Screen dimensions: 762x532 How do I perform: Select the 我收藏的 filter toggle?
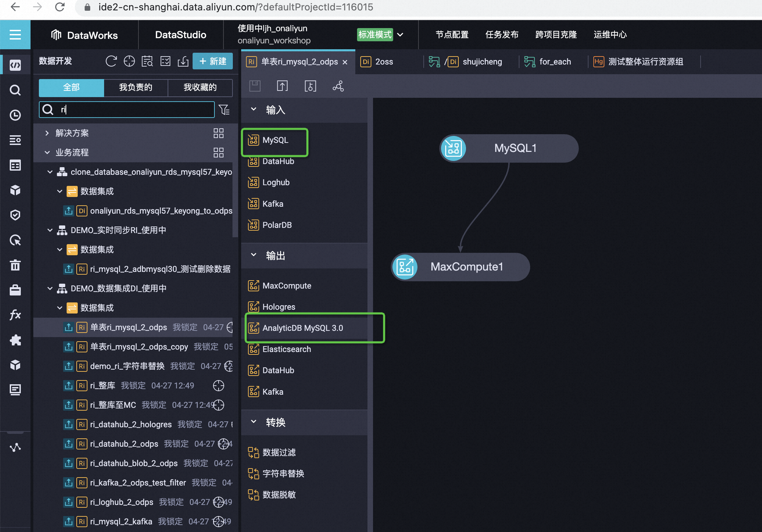tap(200, 87)
